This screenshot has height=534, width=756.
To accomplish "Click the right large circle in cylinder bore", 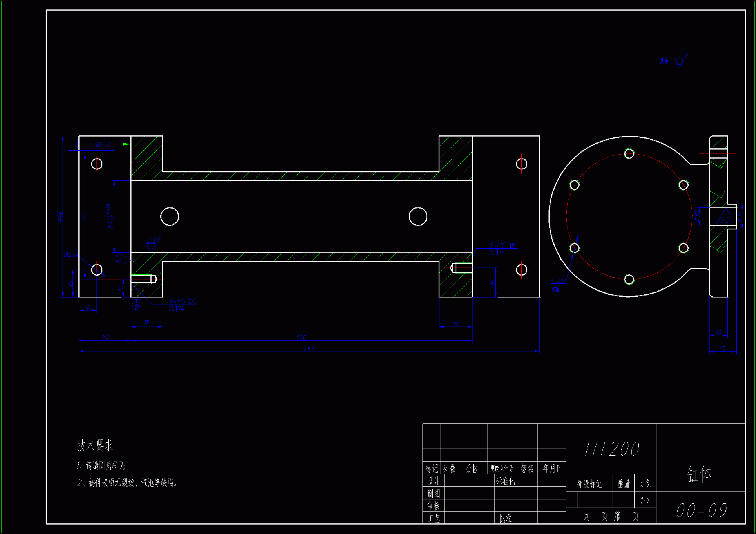I will click(418, 216).
